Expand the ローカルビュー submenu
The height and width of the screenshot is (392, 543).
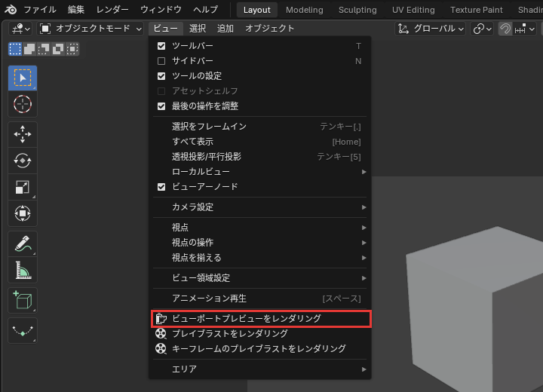point(259,172)
